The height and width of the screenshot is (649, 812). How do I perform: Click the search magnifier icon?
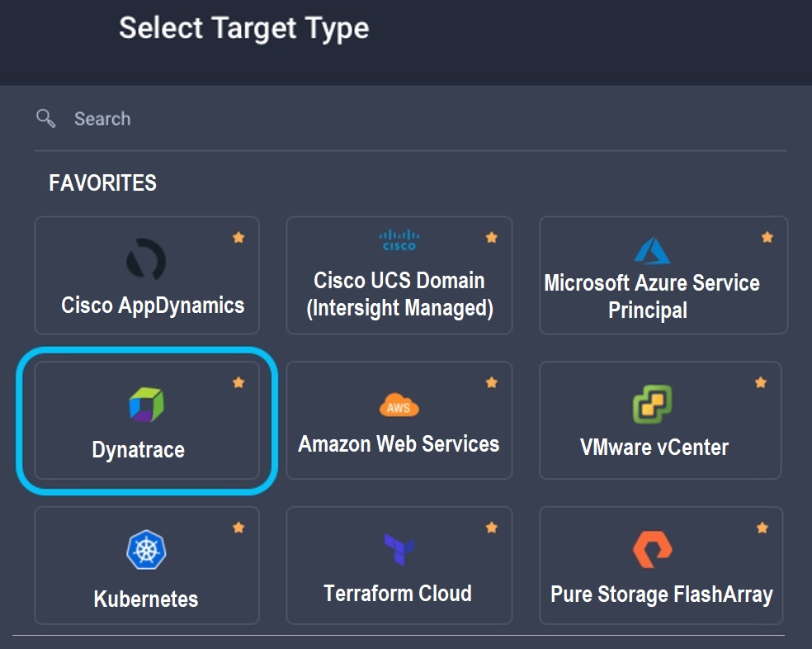(46, 119)
